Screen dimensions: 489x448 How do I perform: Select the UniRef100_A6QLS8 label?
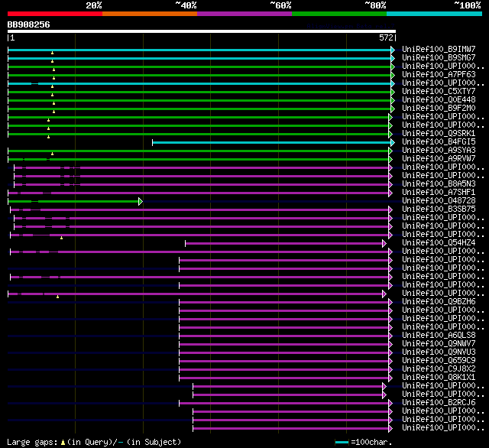439,336
